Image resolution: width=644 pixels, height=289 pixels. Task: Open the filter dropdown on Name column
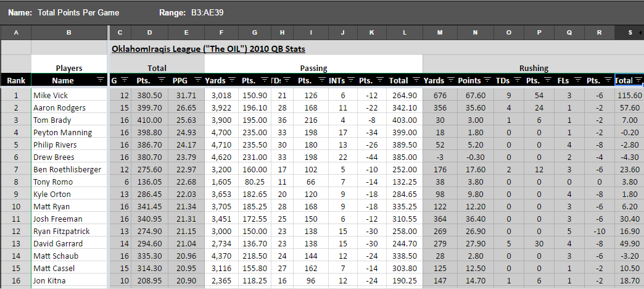pos(100,80)
